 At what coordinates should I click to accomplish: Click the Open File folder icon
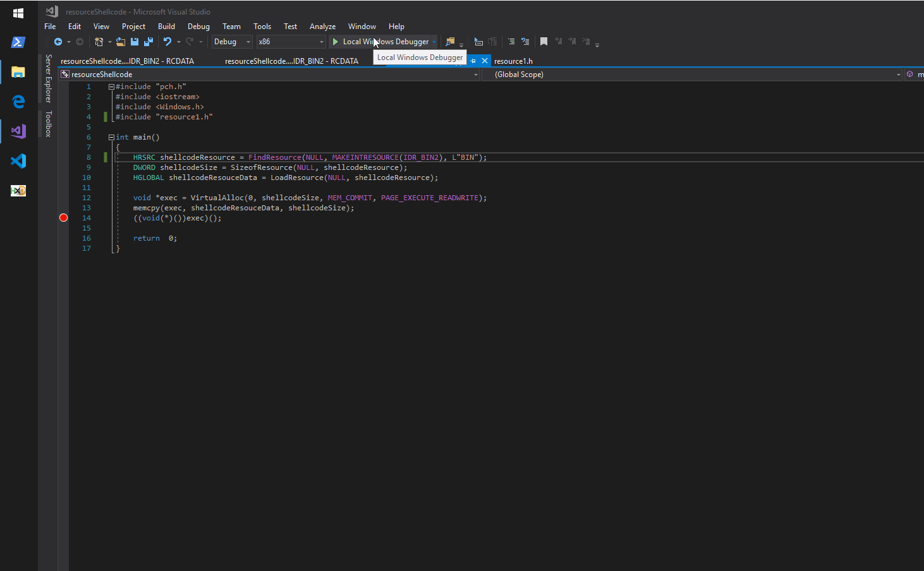pyautogui.click(x=120, y=42)
